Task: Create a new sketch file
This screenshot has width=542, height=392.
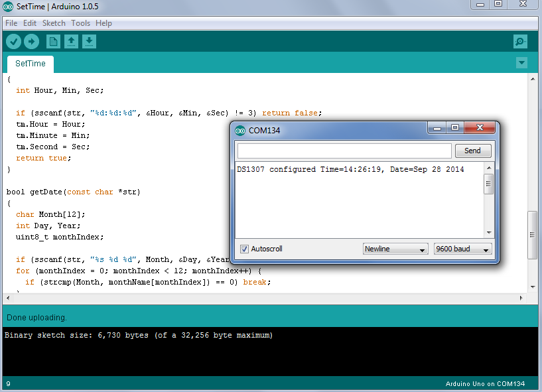Action: click(x=53, y=42)
